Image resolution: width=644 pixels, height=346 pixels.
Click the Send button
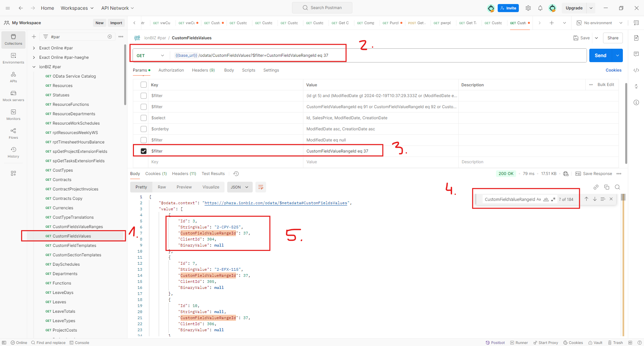click(x=600, y=55)
